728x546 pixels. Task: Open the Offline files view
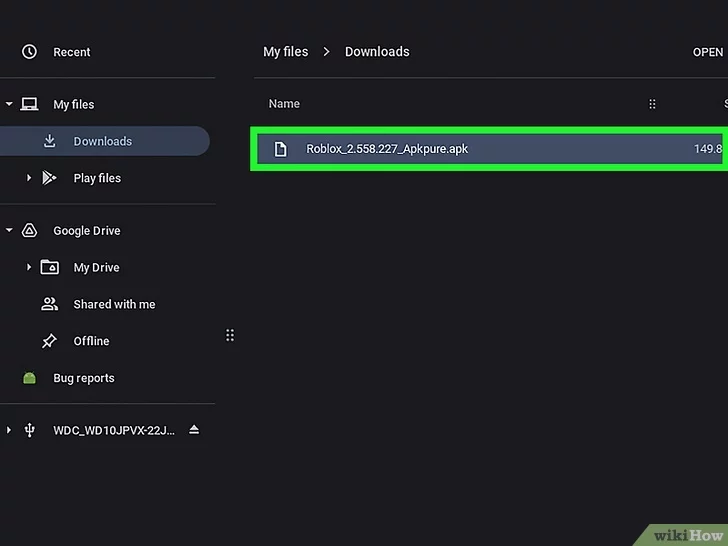pos(91,341)
